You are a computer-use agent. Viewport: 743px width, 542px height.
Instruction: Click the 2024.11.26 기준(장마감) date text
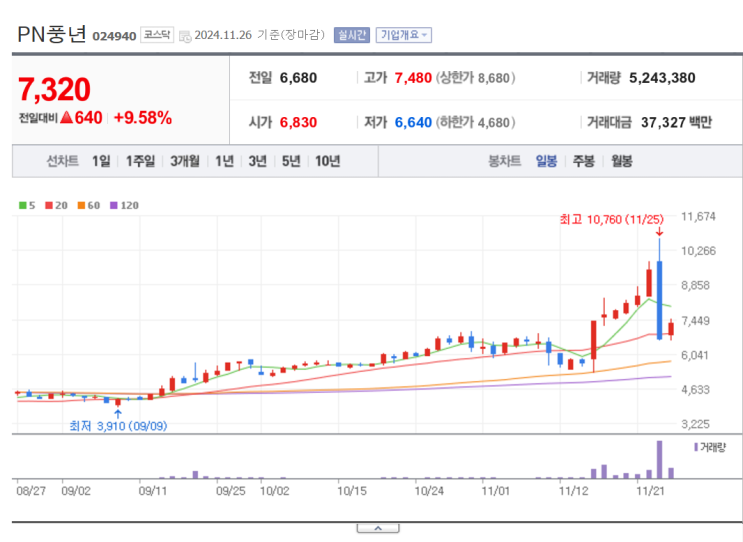pyautogui.click(x=259, y=35)
